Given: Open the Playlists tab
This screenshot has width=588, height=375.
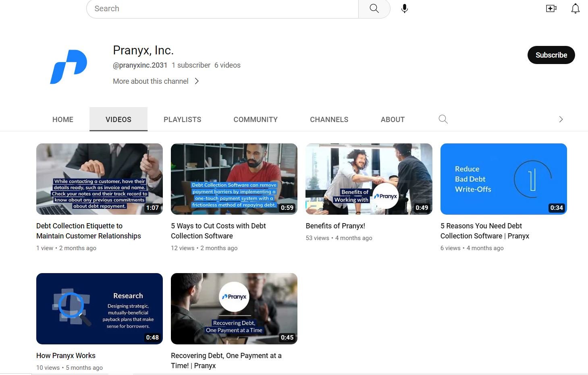Looking at the screenshot, I should point(182,120).
